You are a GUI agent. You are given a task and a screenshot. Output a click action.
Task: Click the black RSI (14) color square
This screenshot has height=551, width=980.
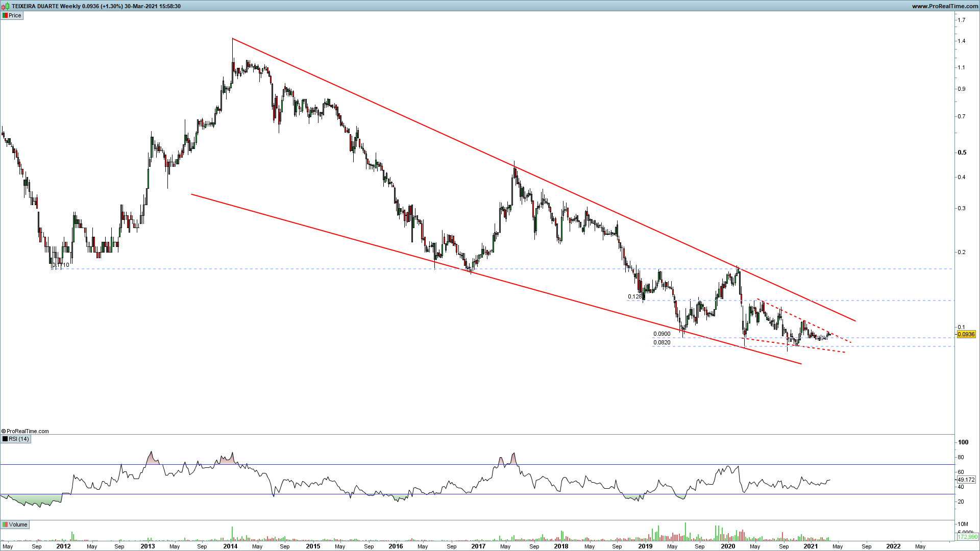coord(5,439)
